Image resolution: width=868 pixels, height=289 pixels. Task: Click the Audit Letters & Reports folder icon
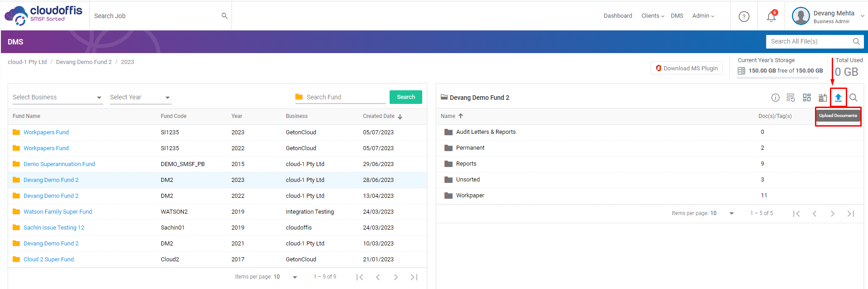pyautogui.click(x=448, y=132)
